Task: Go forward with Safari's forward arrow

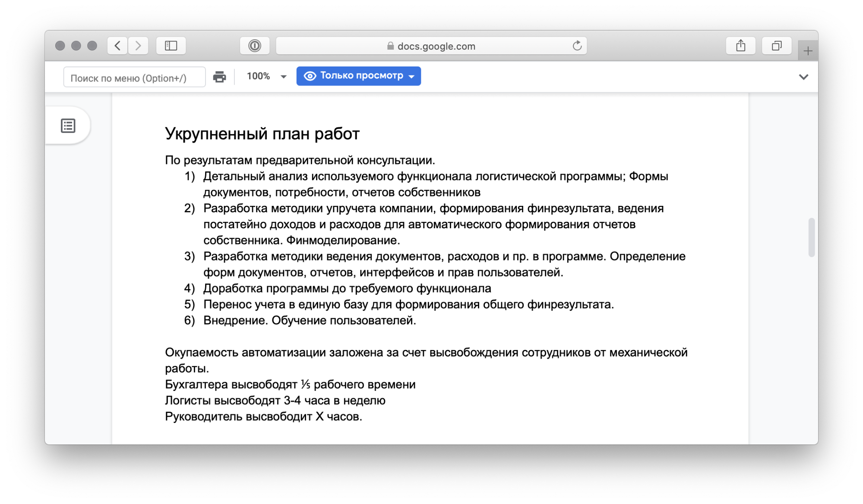Action: [x=138, y=46]
